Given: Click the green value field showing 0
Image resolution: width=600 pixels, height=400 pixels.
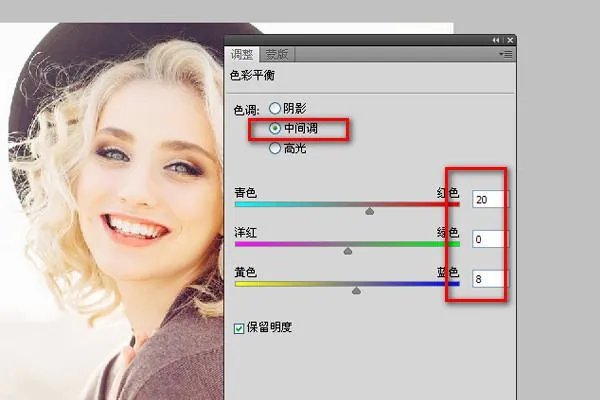Looking at the screenshot, I should 491,239.
